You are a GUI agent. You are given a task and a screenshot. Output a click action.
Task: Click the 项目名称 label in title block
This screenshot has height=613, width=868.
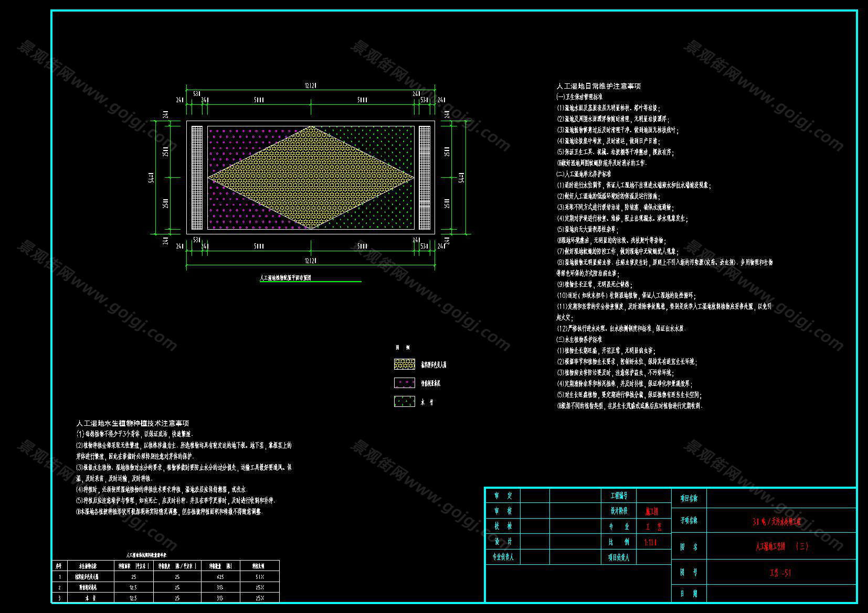click(689, 498)
